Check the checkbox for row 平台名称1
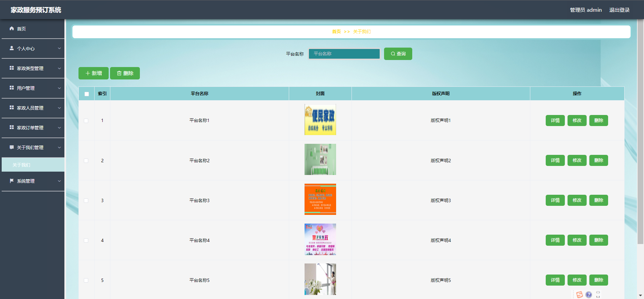Viewport: 644px width, 299px height. (x=86, y=121)
